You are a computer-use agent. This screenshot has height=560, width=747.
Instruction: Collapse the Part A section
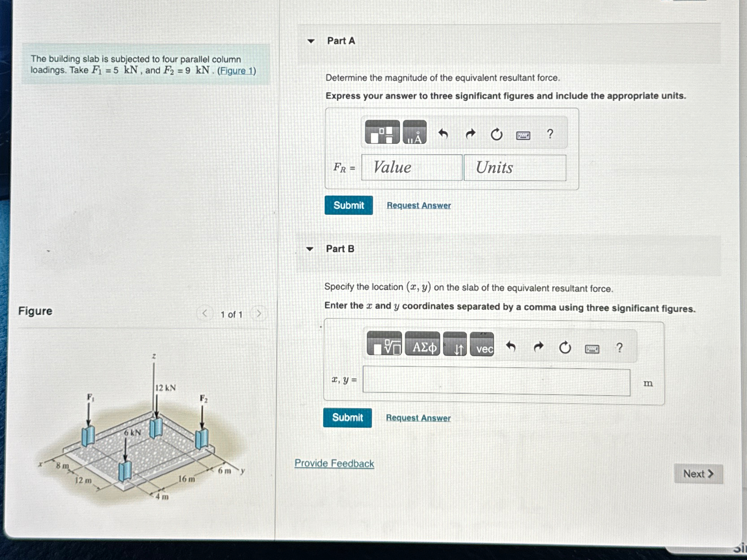[310, 41]
